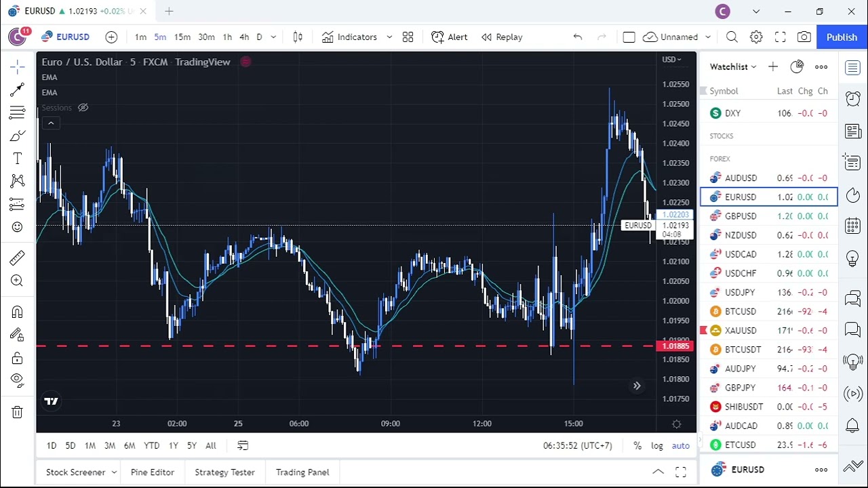
Task: Toggle stay in drawing mode
Action: 18,335
